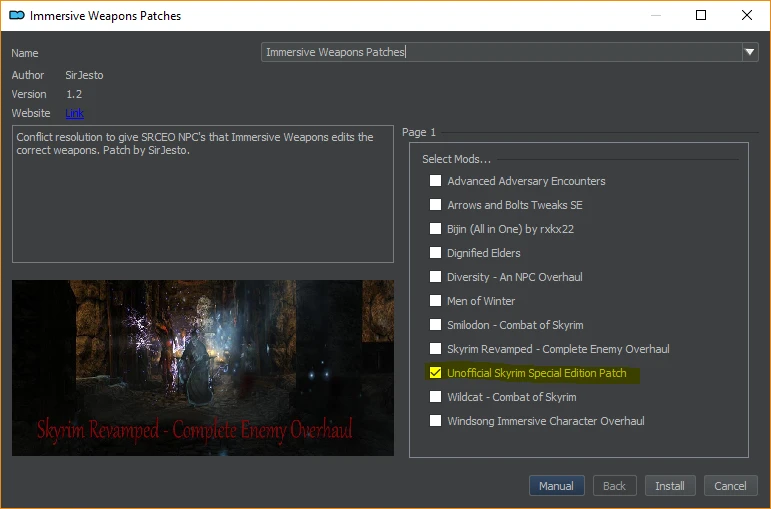The width and height of the screenshot is (771, 509).
Task: Click into the Name text field
Action: pos(501,52)
